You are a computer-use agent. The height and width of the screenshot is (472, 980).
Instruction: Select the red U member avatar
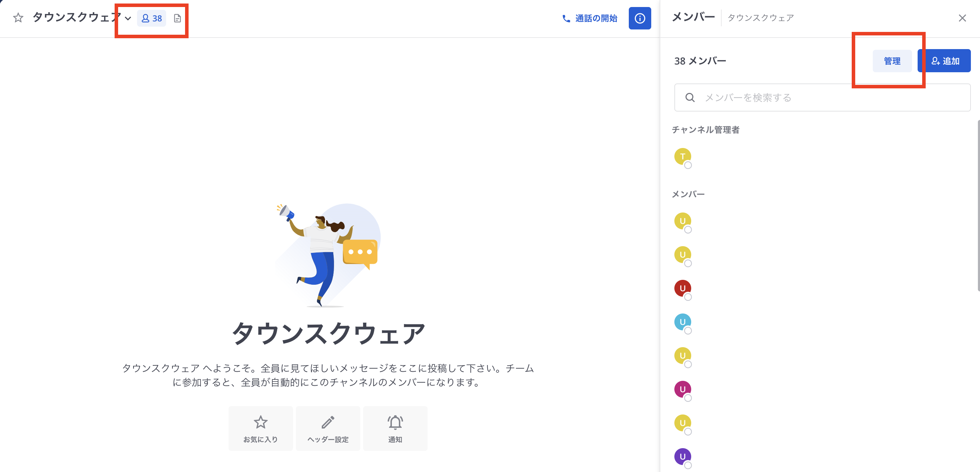click(x=682, y=288)
